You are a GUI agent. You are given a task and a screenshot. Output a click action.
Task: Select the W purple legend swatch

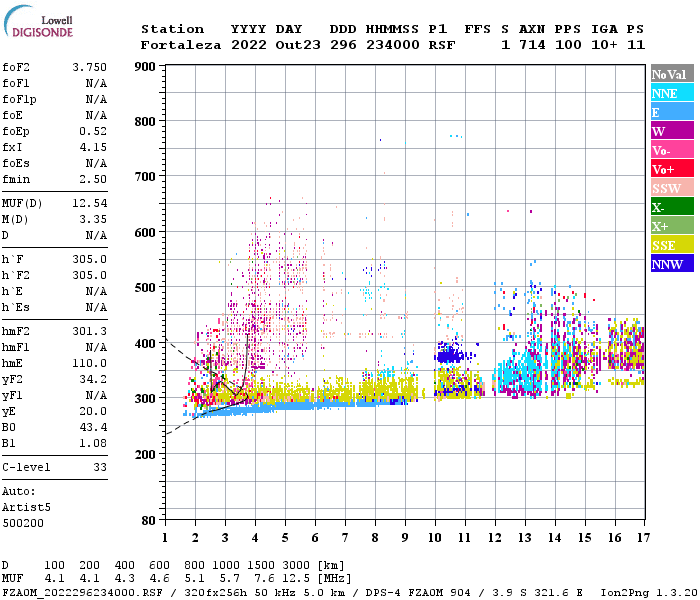(672, 130)
